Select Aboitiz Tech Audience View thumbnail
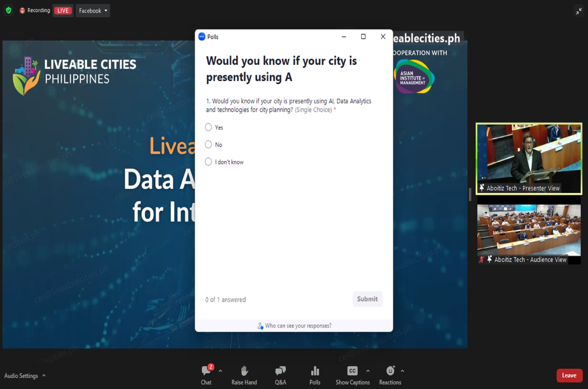 point(529,230)
